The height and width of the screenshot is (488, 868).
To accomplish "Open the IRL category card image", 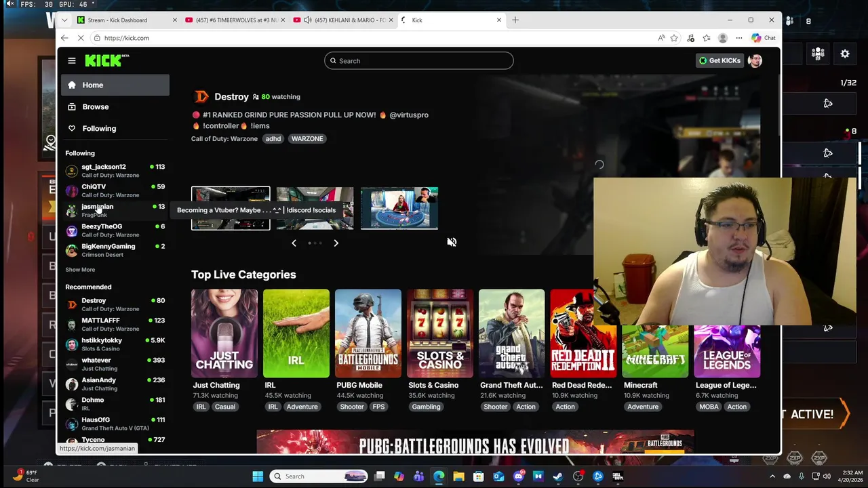I will [x=296, y=333].
